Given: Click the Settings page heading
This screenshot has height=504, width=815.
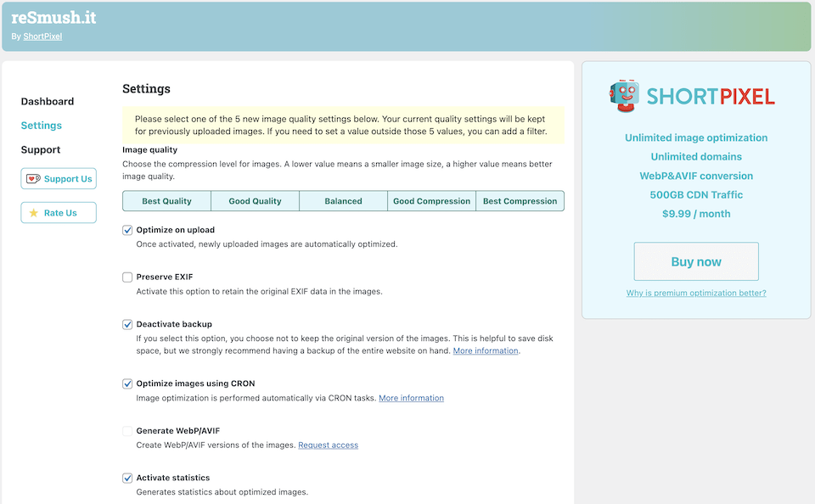Looking at the screenshot, I should [146, 89].
